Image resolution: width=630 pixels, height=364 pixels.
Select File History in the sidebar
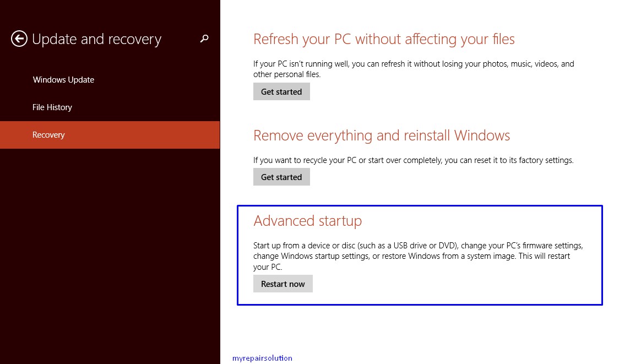coord(52,107)
